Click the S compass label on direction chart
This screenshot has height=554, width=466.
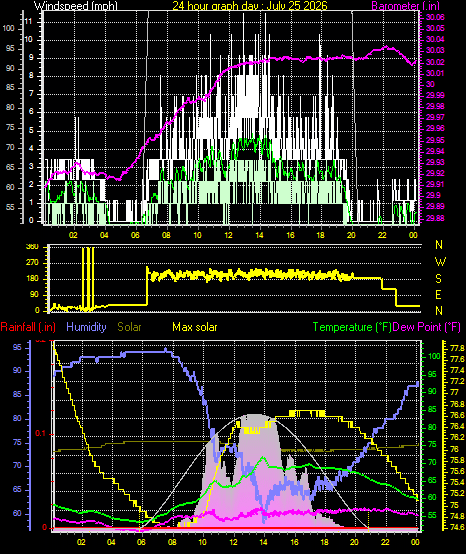coord(438,279)
